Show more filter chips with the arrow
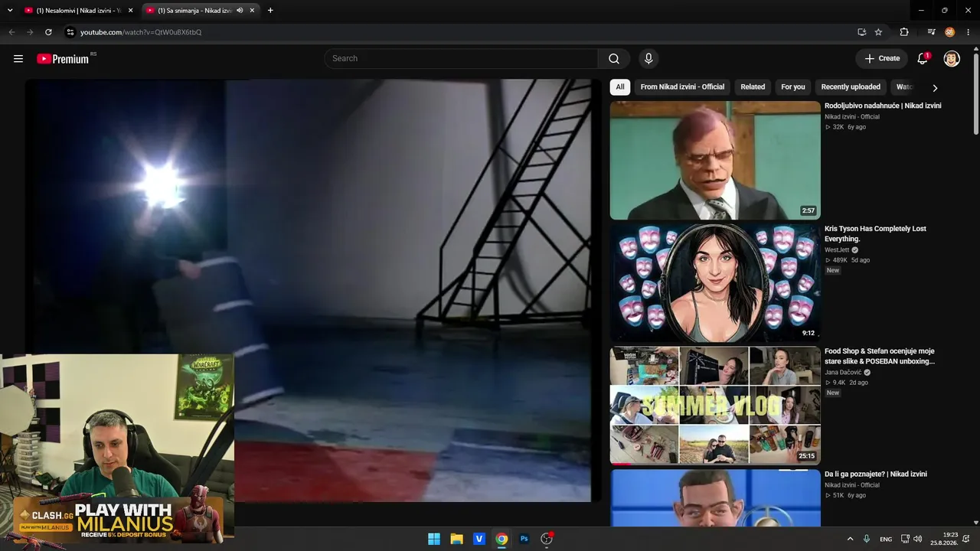This screenshot has height=551, width=980. point(935,88)
